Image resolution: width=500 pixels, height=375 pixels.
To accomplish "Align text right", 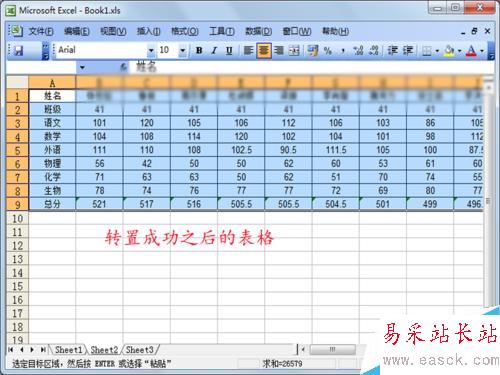I will point(279,51).
